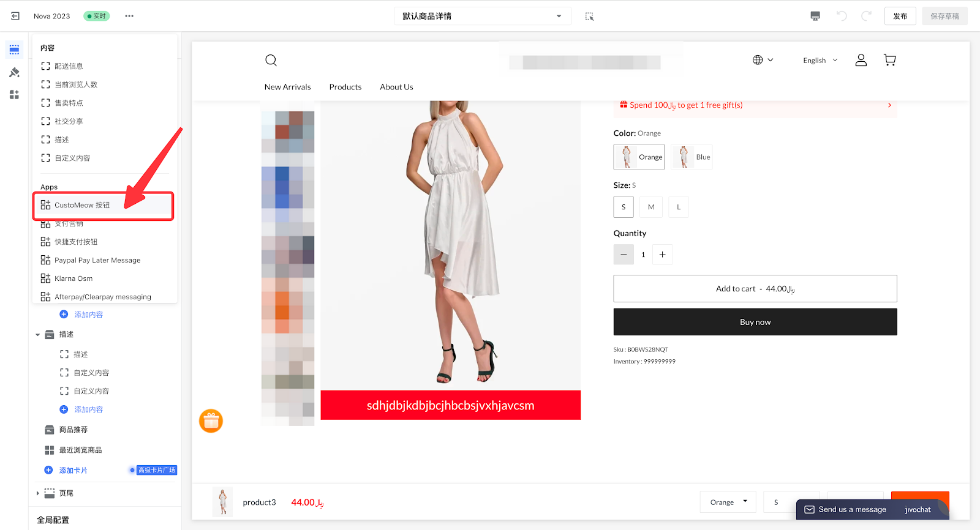Click the orange gift floating icon
Screen dimensions: 980x530
pos(211,421)
